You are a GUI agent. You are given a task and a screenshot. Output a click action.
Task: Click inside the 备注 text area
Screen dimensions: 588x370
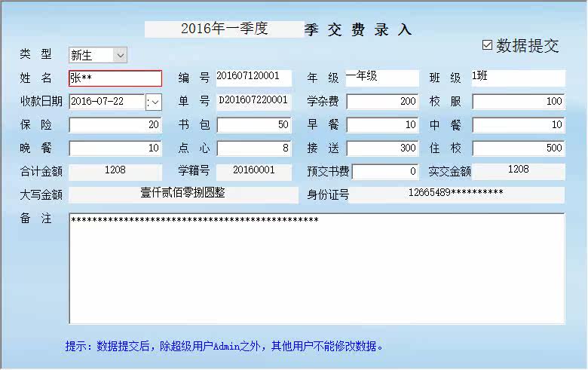pyautogui.click(x=317, y=268)
